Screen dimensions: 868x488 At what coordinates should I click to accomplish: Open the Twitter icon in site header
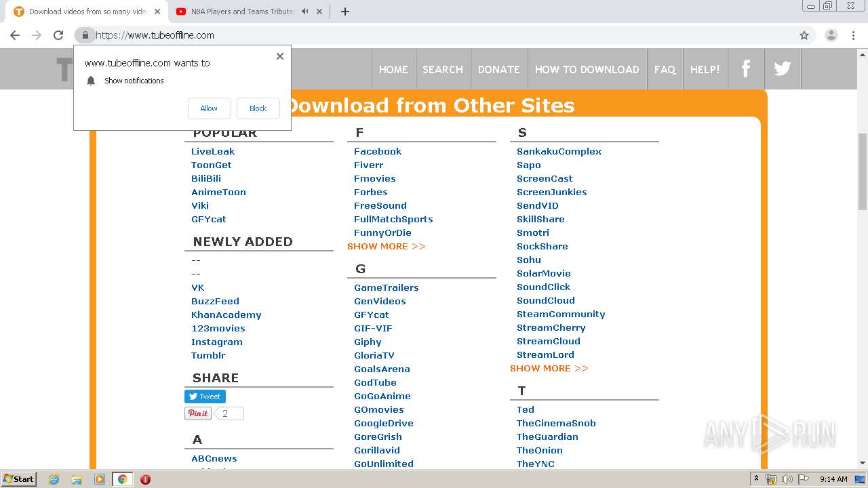click(783, 68)
